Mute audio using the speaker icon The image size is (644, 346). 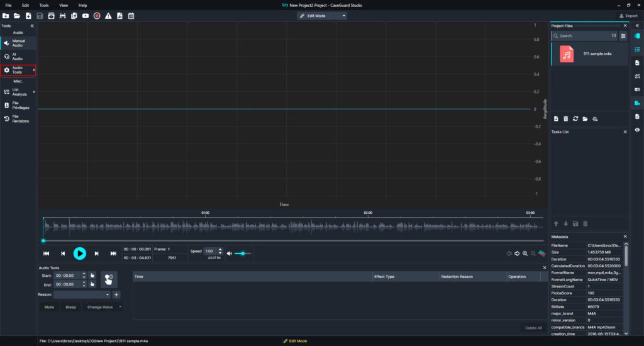[229, 254]
